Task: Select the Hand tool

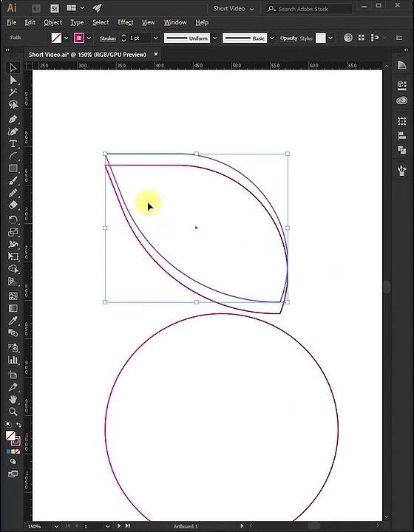Action: pyautogui.click(x=13, y=399)
